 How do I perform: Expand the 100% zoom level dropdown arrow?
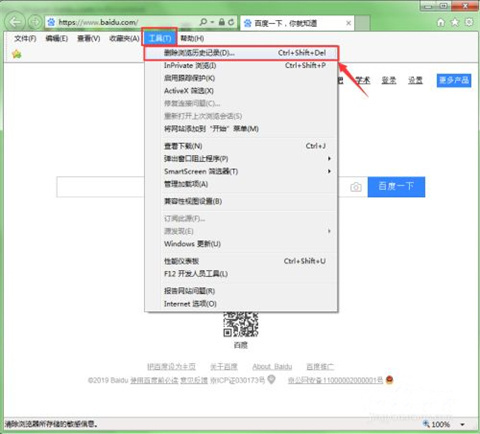point(462,424)
